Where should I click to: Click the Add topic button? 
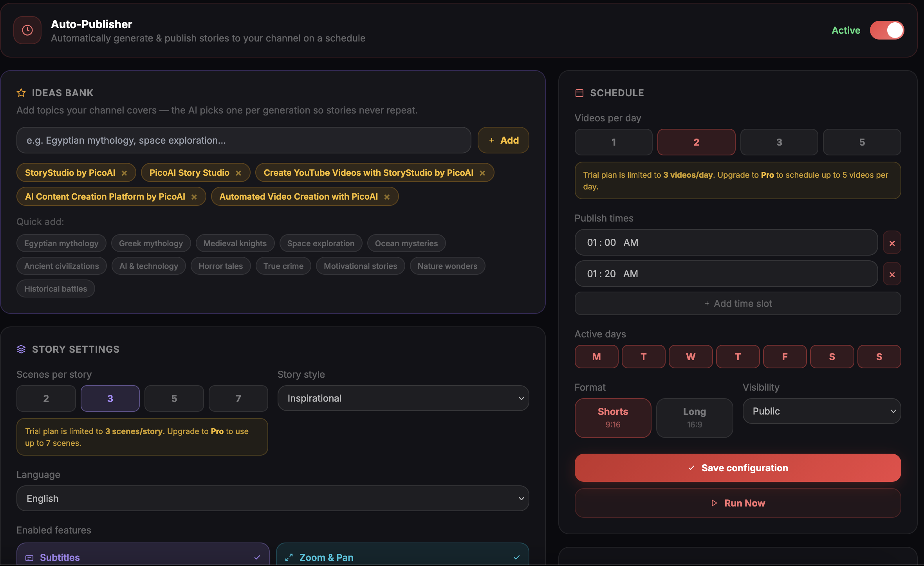click(x=504, y=140)
